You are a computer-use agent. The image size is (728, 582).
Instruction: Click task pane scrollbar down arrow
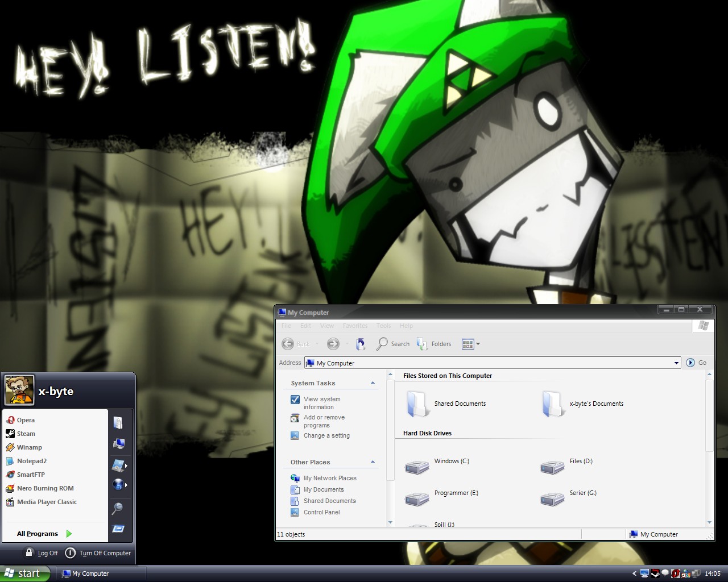(x=390, y=522)
